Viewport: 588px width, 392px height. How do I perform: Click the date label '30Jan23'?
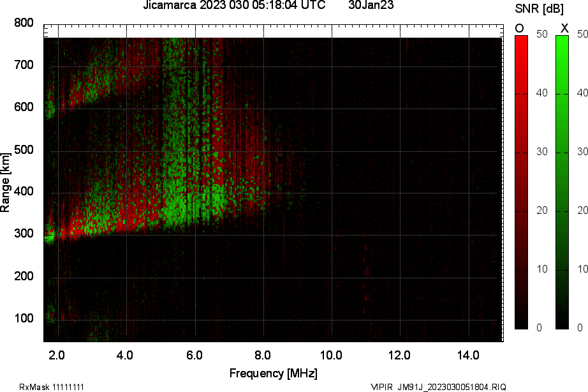point(371,5)
